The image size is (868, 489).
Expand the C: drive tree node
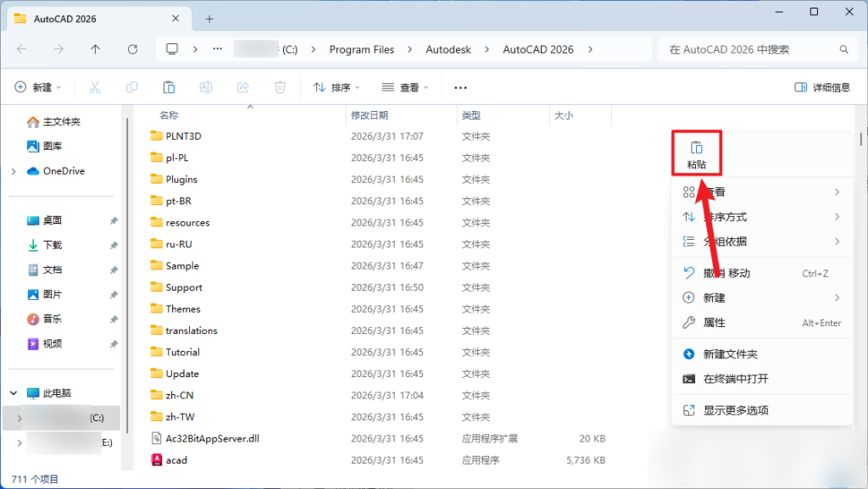pyautogui.click(x=19, y=418)
